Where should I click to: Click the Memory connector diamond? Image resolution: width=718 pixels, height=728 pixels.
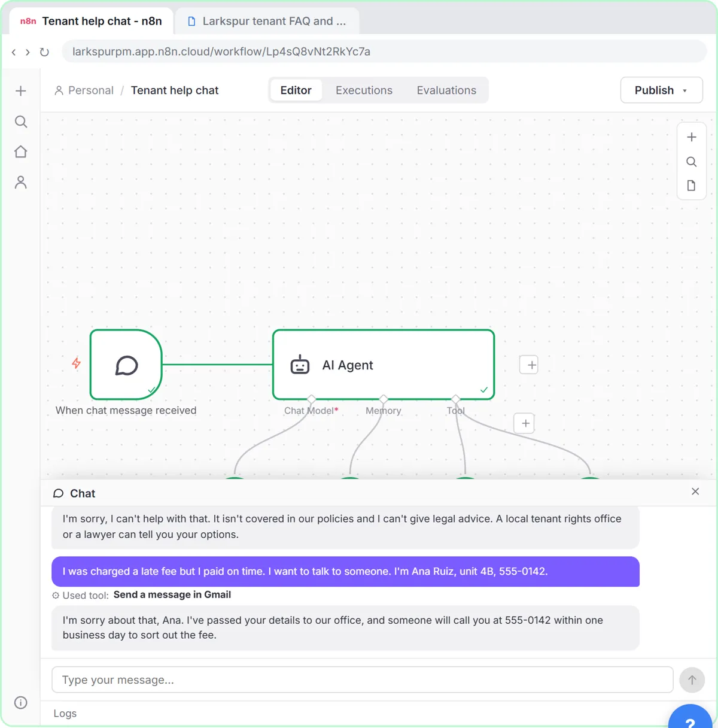(384, 399)
